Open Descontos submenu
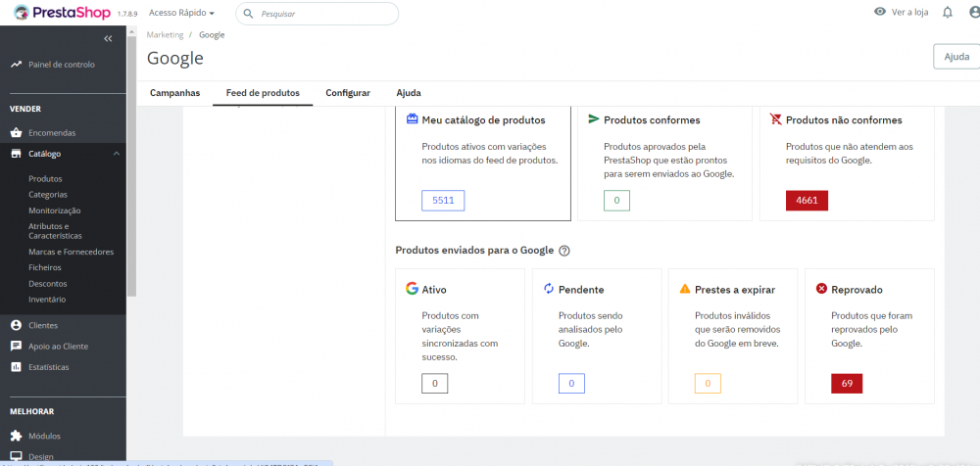980x466 pixels. (x=47, y=284)
